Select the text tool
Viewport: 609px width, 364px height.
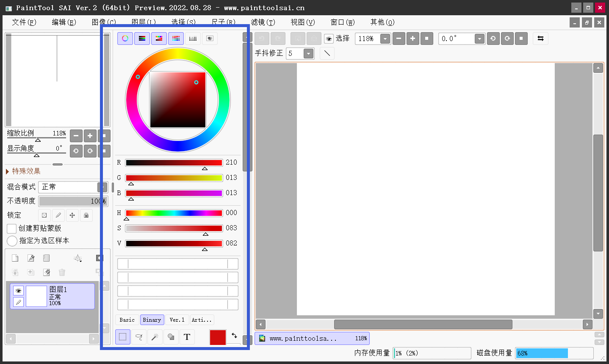tap(187, 337)
